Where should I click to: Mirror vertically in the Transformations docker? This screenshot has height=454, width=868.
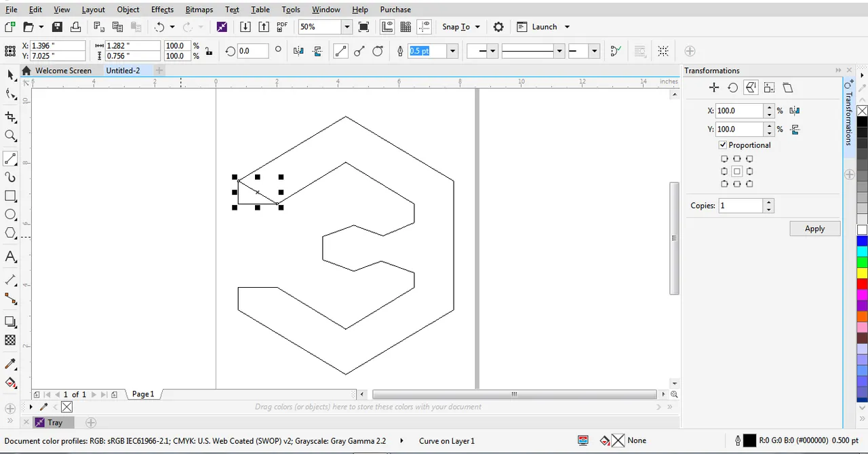pos(795,129)
